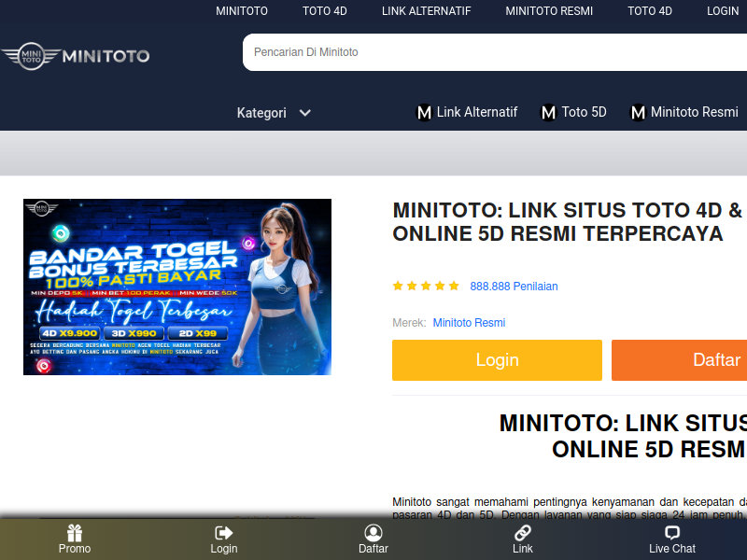This screenshot has height=560, width=747.
Task: Expand the Kategori dropdown
Action: [x=262, y=113]
